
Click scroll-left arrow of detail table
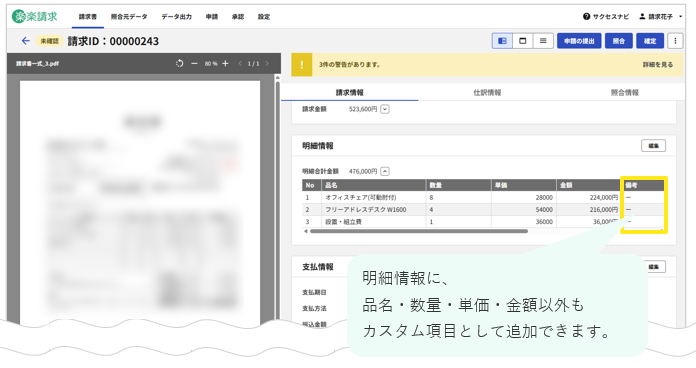click(x=305, y=231)
